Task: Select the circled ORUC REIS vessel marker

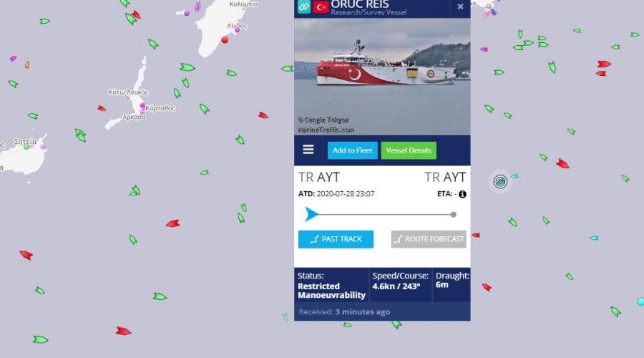Action: (500, 181)
